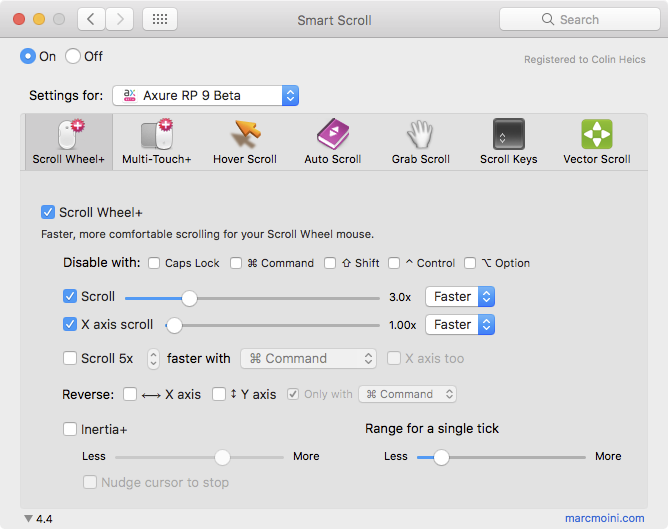Go to the Vector Scroll tab
668x529 pixels.
tap(597, 142)
